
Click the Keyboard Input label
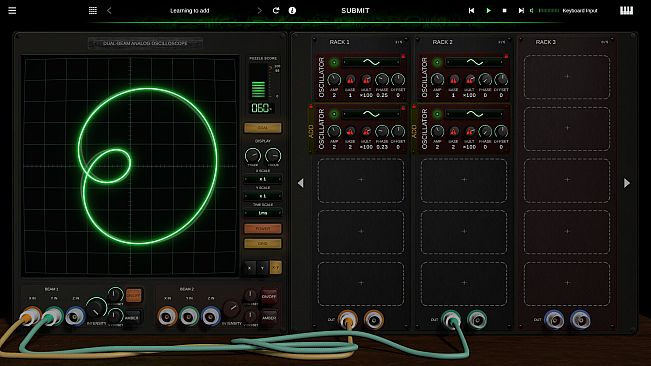click(580, 10)
